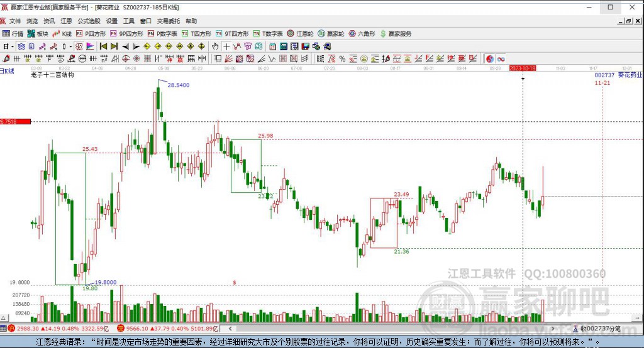Open the 赢家轮 tool
The width and height of the screenshot is (644, 348).
point(331,34)
